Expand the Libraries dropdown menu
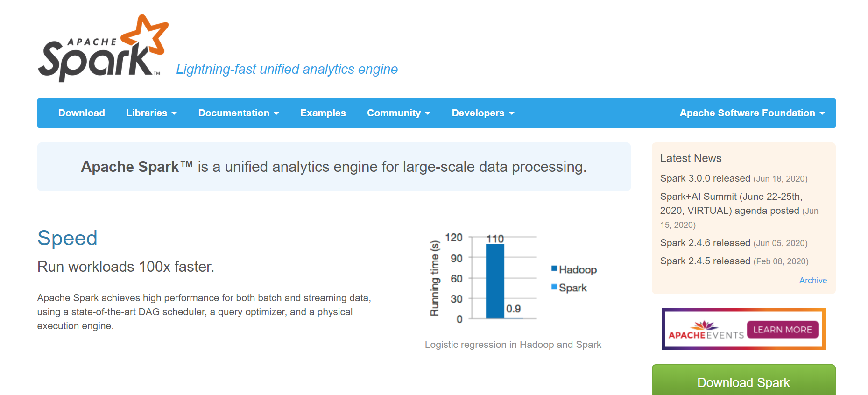The image size is (868, 395). pyautogui.click(x=151, y=113)
